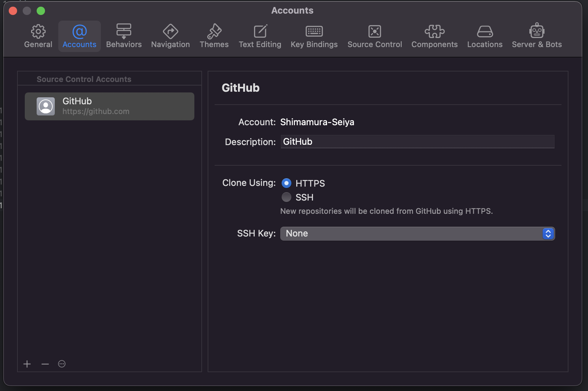This screenshot has width=588, height=391.
Task: Open the General preferences gear icon
Action: (38, 32)
